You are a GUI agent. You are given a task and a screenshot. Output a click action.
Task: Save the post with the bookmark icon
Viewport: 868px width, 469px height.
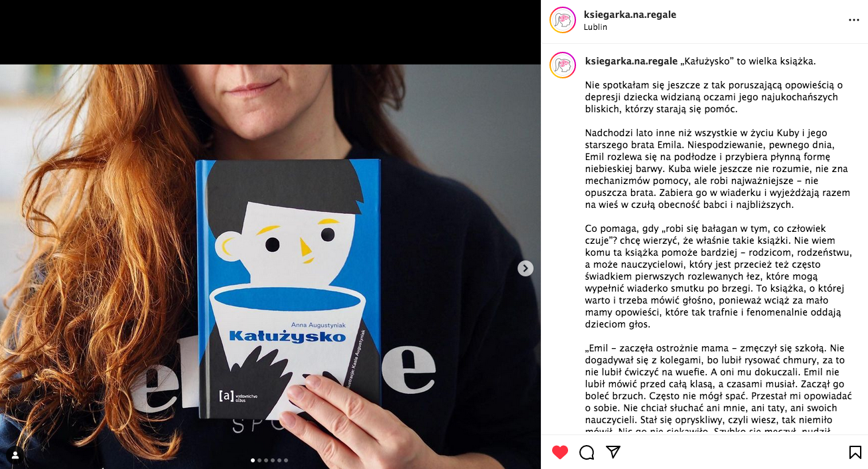tap(855, 452)
